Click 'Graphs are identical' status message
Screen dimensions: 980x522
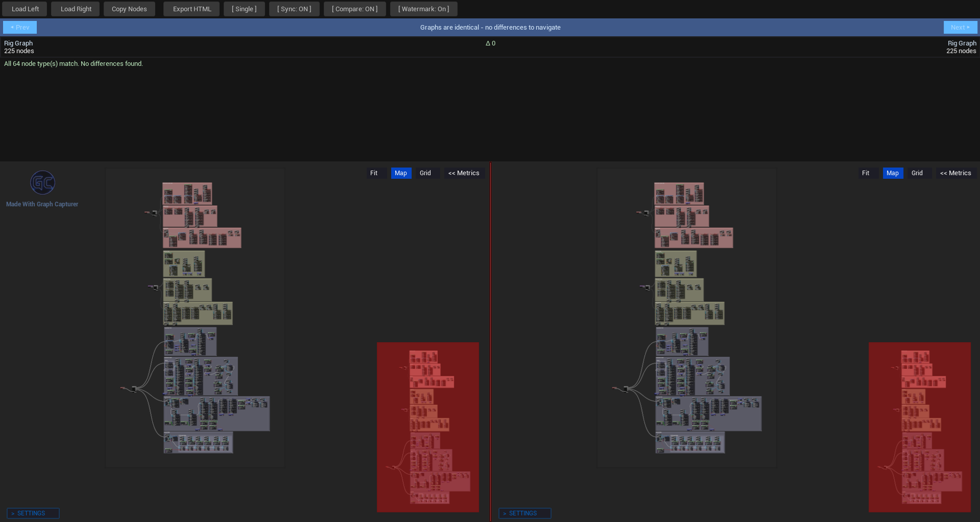click(490, 28)
